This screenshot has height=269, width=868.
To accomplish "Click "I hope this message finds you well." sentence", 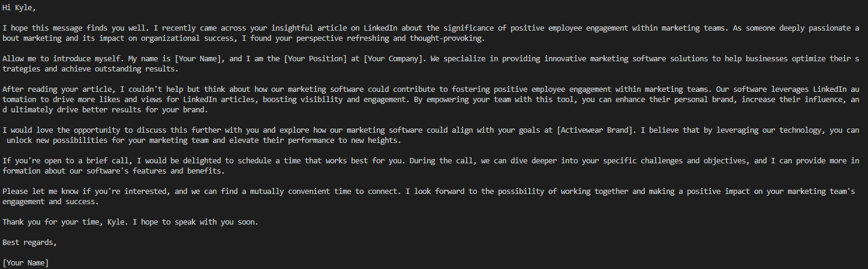I will pyautogui.click(x=77, y=28).
